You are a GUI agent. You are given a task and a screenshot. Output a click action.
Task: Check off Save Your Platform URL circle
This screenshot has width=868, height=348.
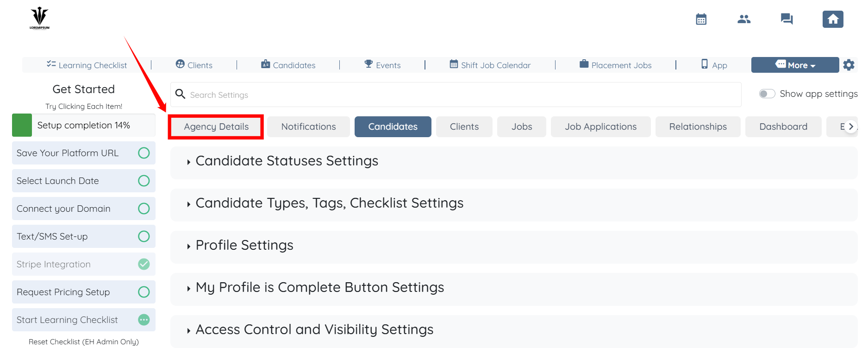pyautogui.click(x=144, y=153)
